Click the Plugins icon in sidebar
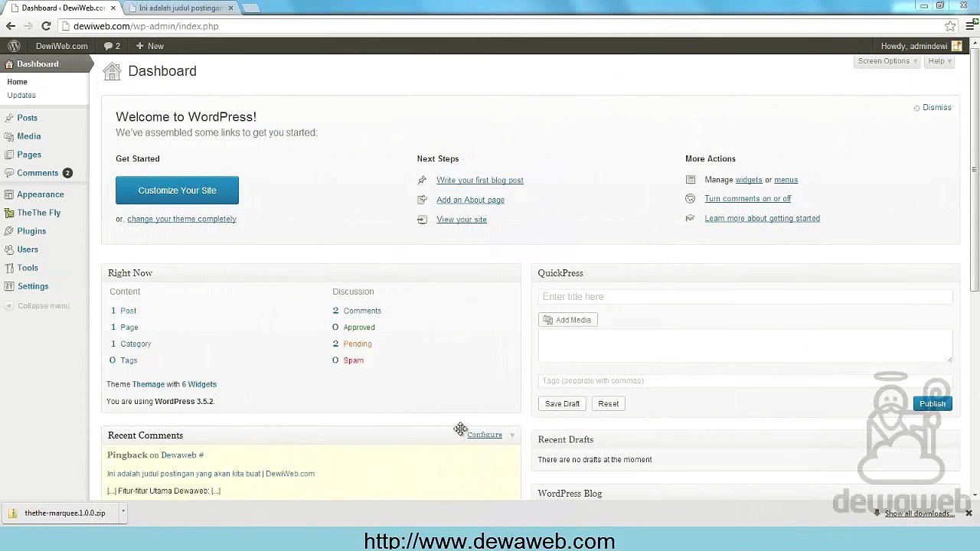The image size is (980, 551). tap(9, 231)
